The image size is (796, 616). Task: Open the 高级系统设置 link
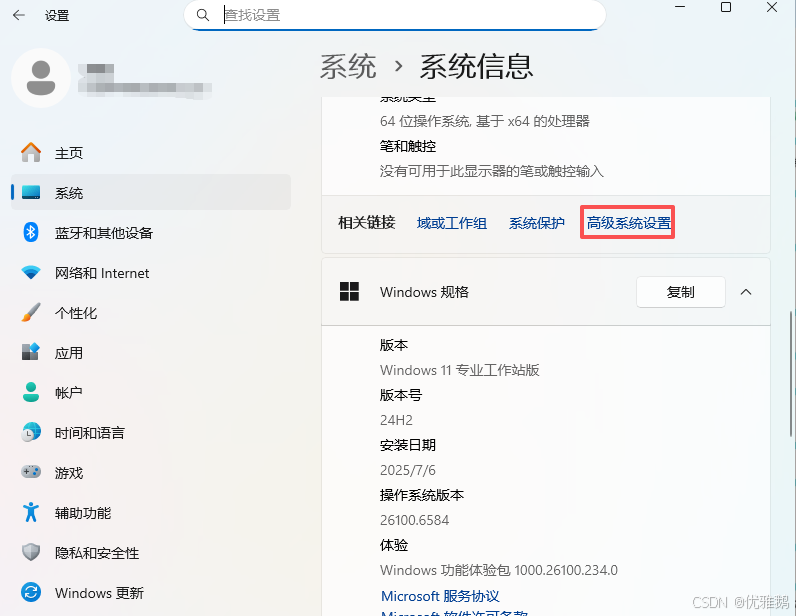pyautogui.click(x=628, y=223)
